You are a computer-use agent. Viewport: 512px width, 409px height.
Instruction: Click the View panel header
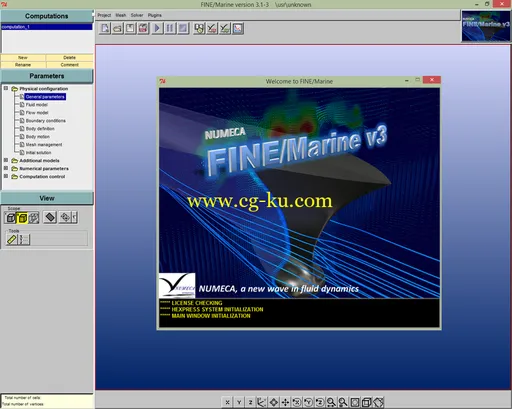[x=47, y=198]
